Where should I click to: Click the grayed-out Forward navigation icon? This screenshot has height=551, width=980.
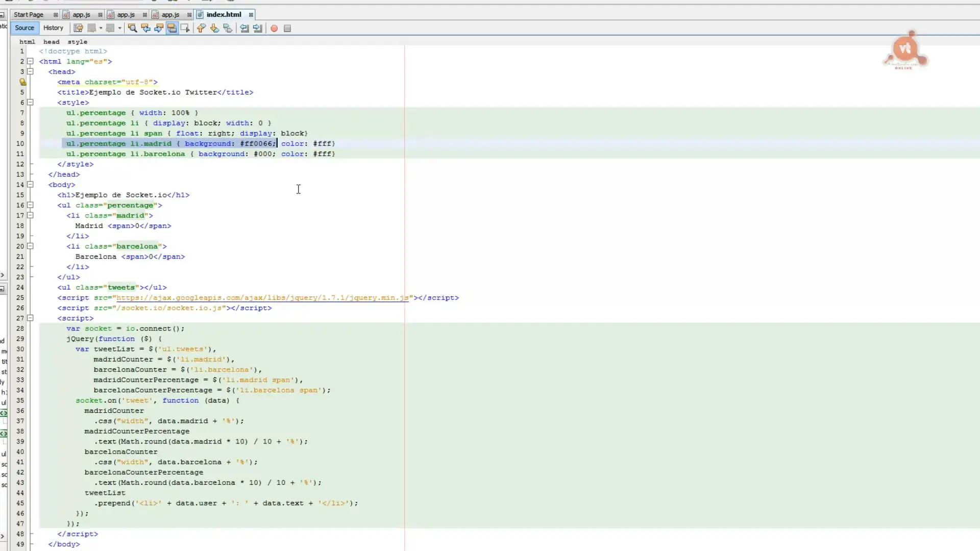tap(110, 28)
